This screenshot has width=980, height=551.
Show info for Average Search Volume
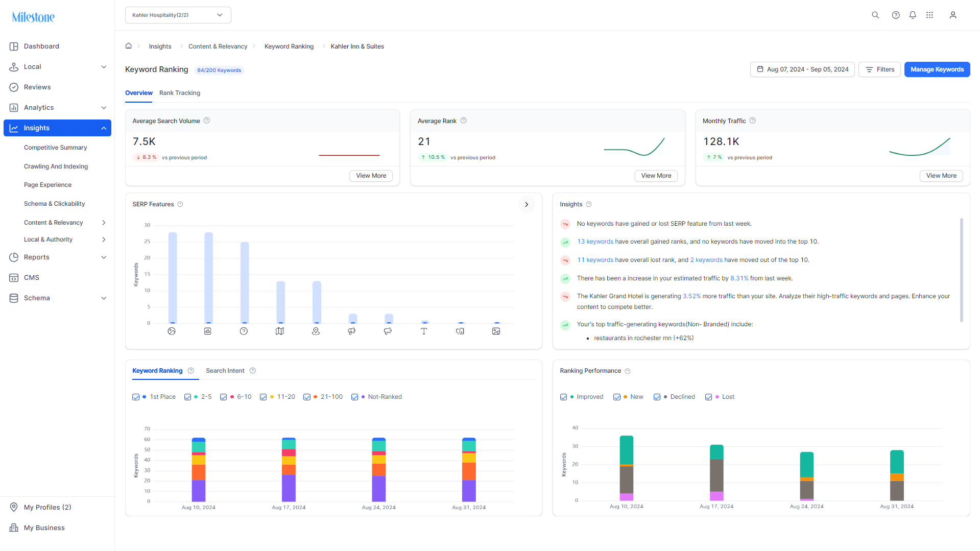[x=207, y=121]
